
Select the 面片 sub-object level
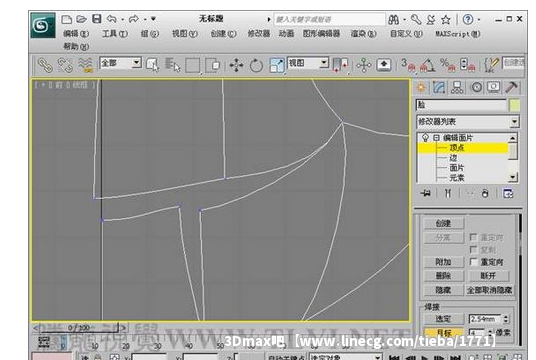pos(456,168)
